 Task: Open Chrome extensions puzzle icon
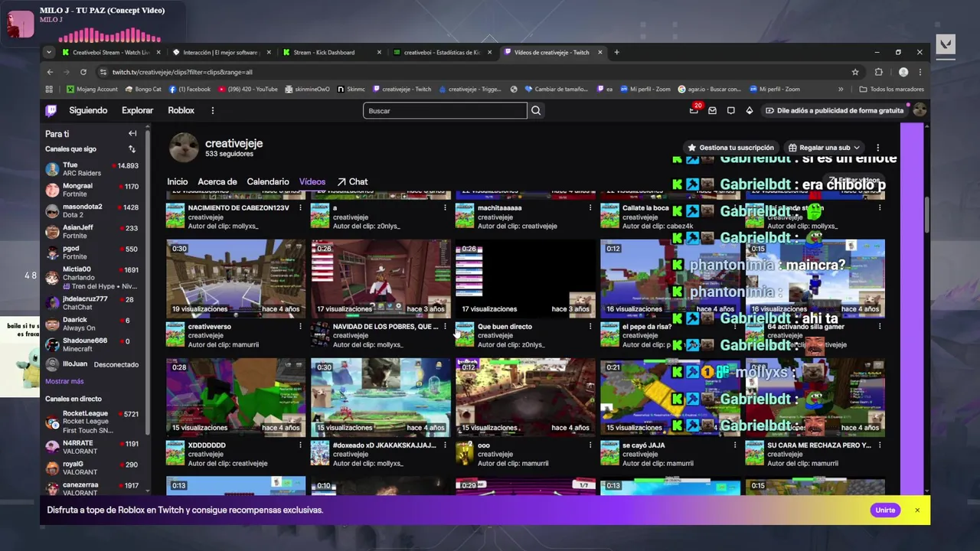coord(879,72)
